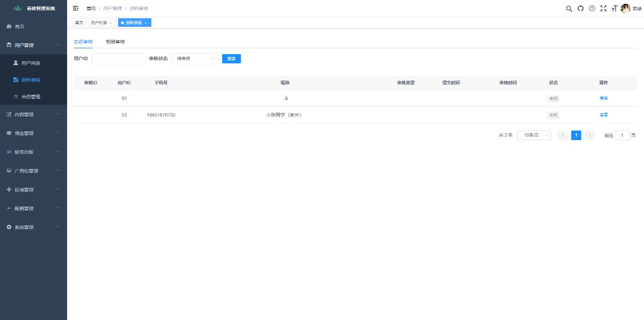The image size is (644, 320).
Task: Switch to the 用户列表 page tag
Action: tap(101, 23)
